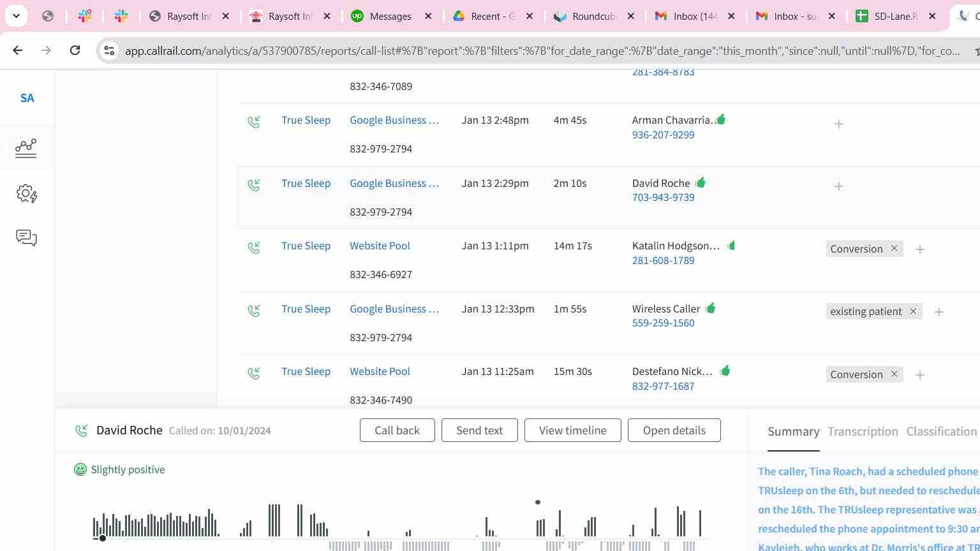Add a tag to Arman Chavarria call

(x=838, y=124)
